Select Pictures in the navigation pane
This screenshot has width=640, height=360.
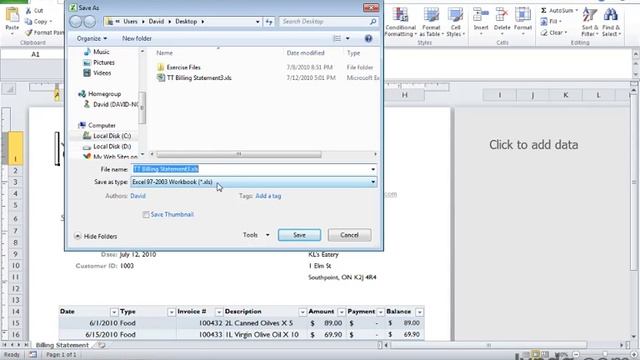coord(99,62)
